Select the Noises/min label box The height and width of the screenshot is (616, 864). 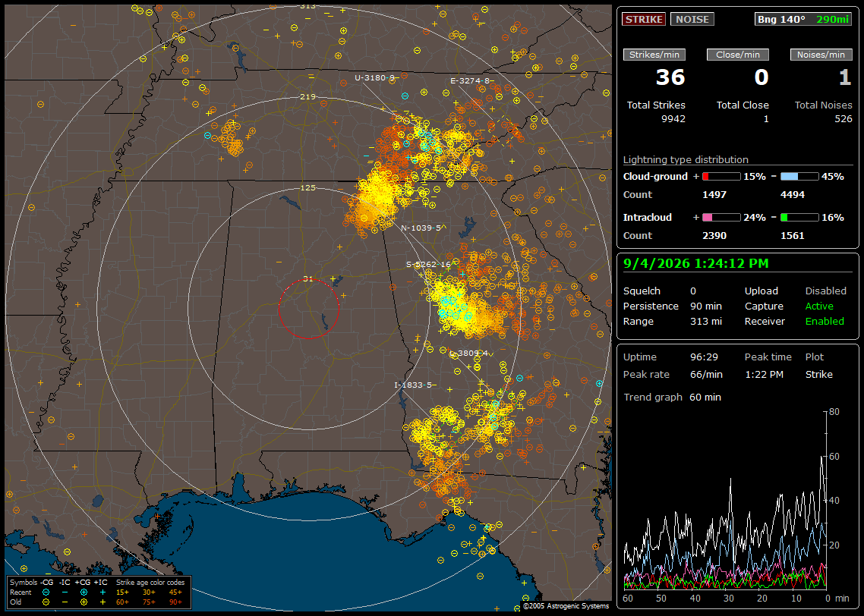click(821, 55)
